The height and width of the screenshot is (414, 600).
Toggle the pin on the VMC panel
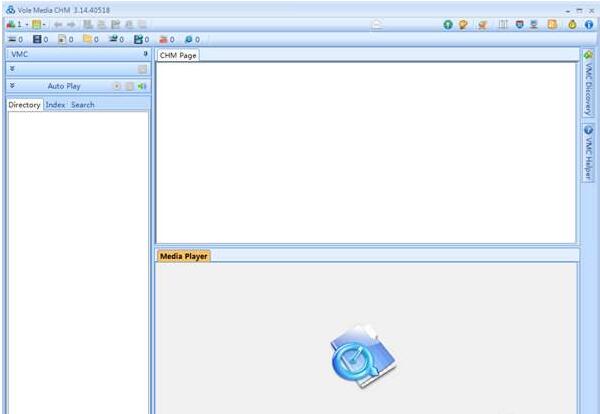click(x=145, y=54)
